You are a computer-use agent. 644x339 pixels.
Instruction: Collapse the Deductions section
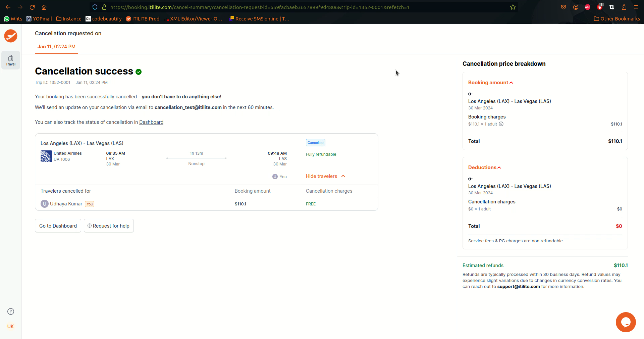pos(484,167)
